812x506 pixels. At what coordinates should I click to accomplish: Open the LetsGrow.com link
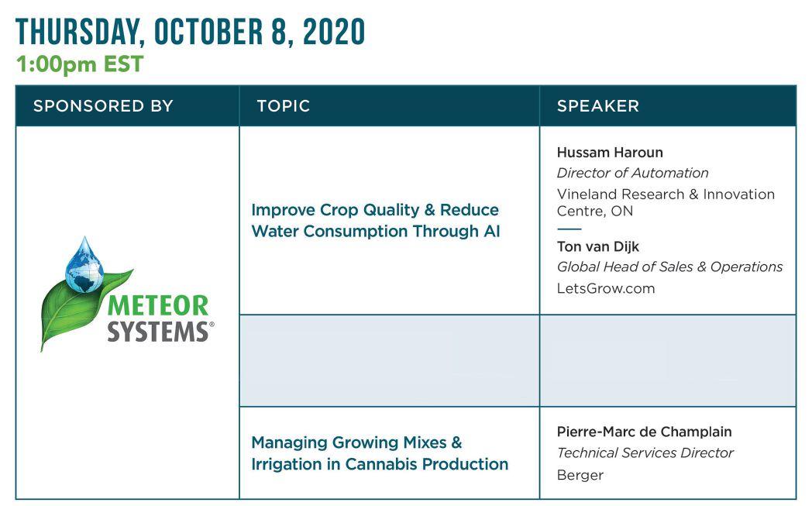[606, 288]
